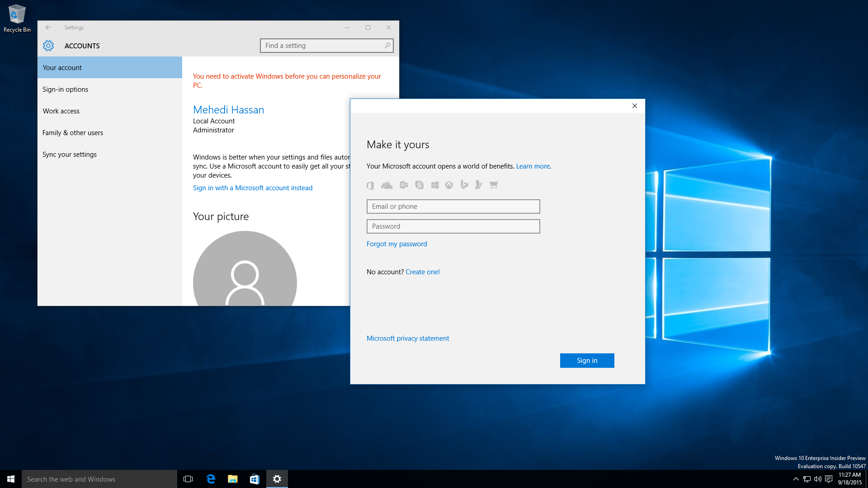Click the MSN butterfly icon in dialog
The width and height of the screenshot is (868, 488).
point(479,184)
